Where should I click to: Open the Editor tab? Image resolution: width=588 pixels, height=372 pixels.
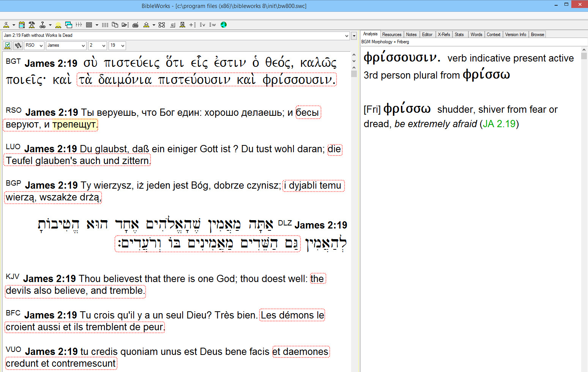point(427,35)
